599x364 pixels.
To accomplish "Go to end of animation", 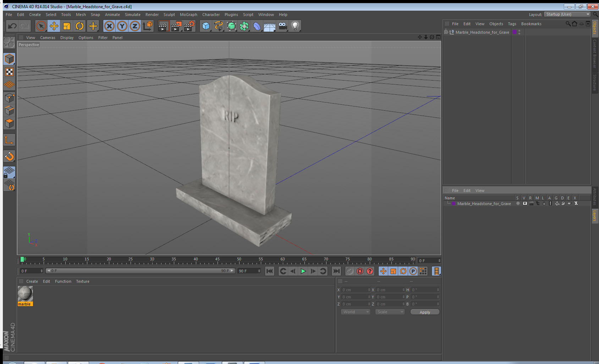I will pyautogui.click(x=336, y=271).
